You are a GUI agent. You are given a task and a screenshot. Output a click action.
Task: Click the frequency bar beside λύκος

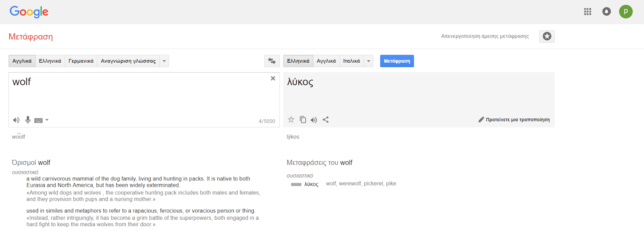pyautogui.click(x=296, y=184)
